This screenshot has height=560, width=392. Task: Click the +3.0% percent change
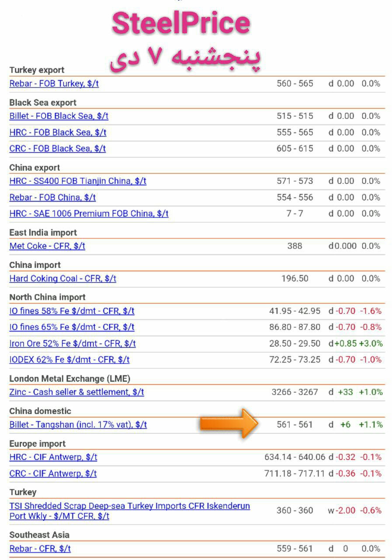(371, 343)
